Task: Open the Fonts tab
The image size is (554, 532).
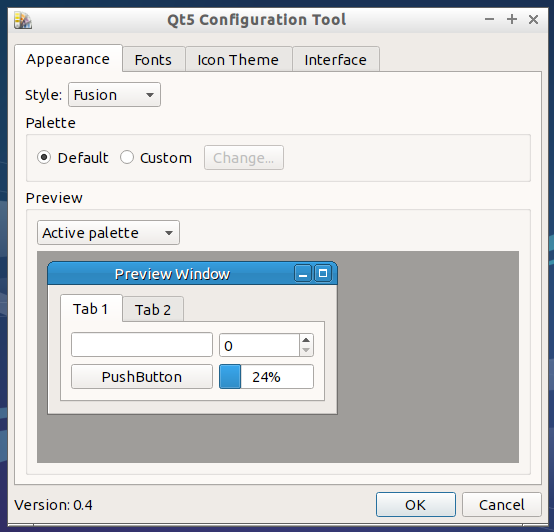Action: pyautogui.click(x=153, y=59)
